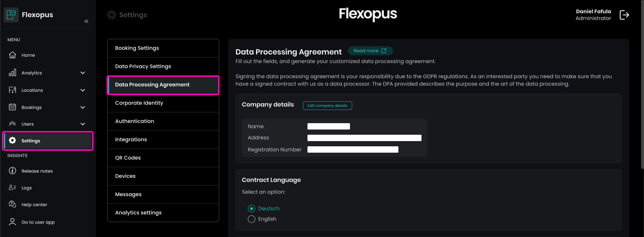Expand the Analytics menu chevron
Screen dimensions: 644x237
[x=83, y=73]
